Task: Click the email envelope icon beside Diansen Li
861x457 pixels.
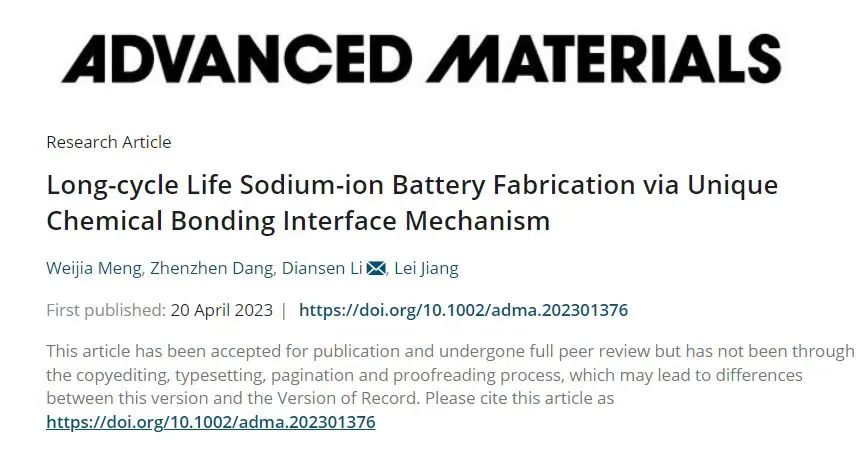Action: [x=376, y=269]
